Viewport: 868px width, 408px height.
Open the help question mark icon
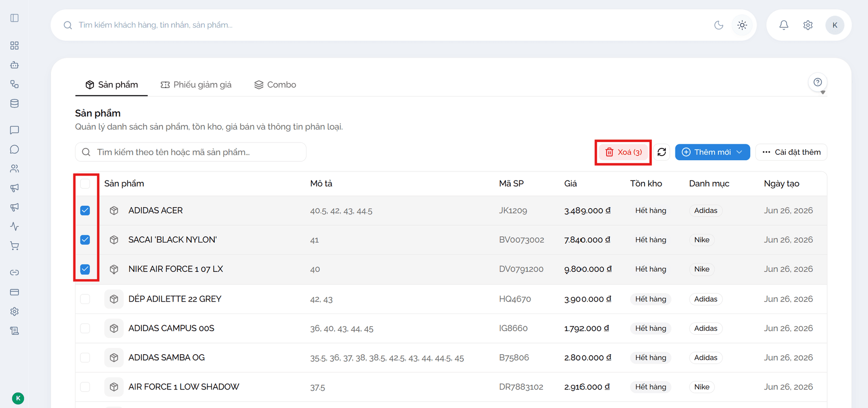(817, 82)
